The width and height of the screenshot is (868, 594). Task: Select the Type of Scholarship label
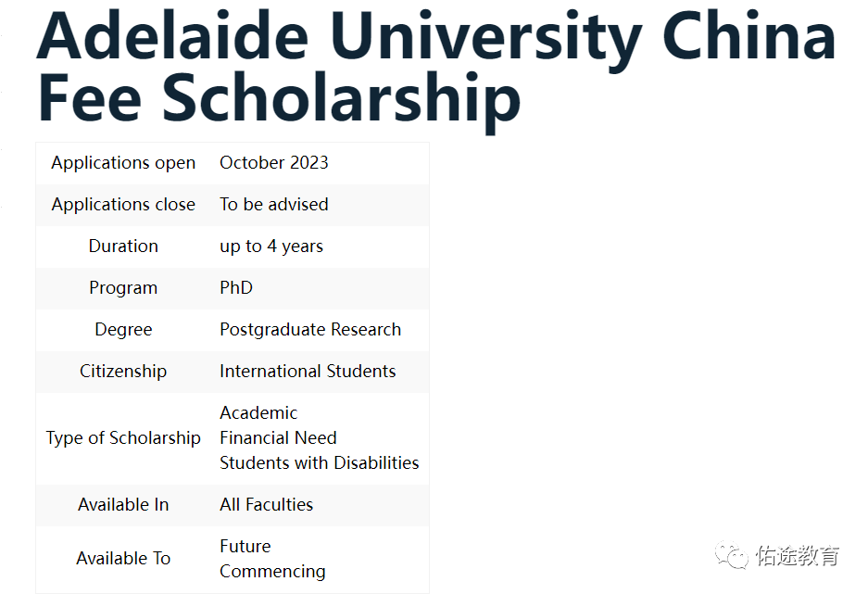[x=123, y=438]
